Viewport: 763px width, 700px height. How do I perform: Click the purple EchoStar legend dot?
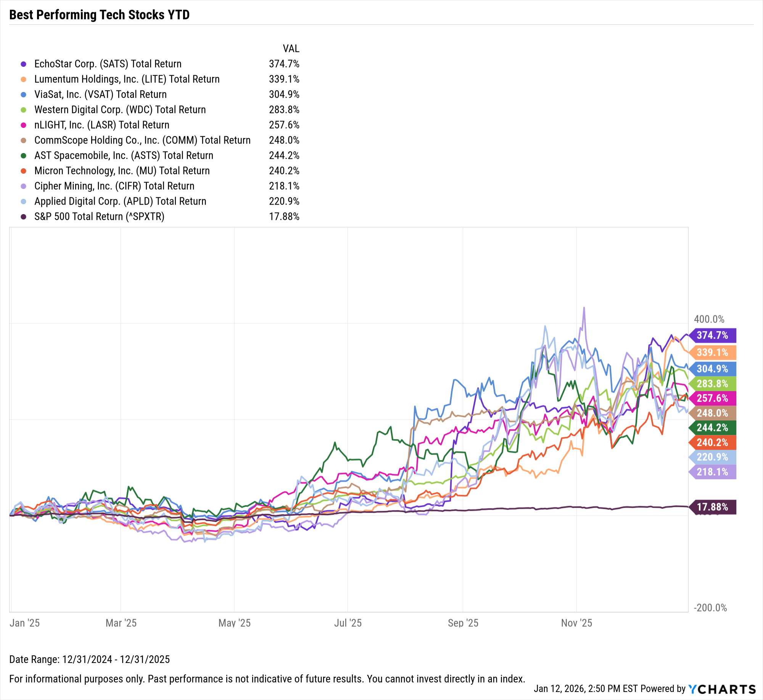click(24, 64)
